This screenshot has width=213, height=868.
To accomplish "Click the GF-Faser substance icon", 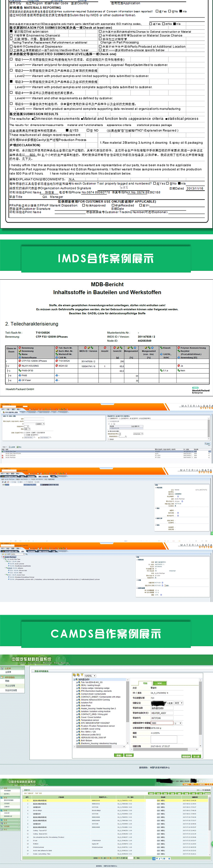I will click(20, 380).
